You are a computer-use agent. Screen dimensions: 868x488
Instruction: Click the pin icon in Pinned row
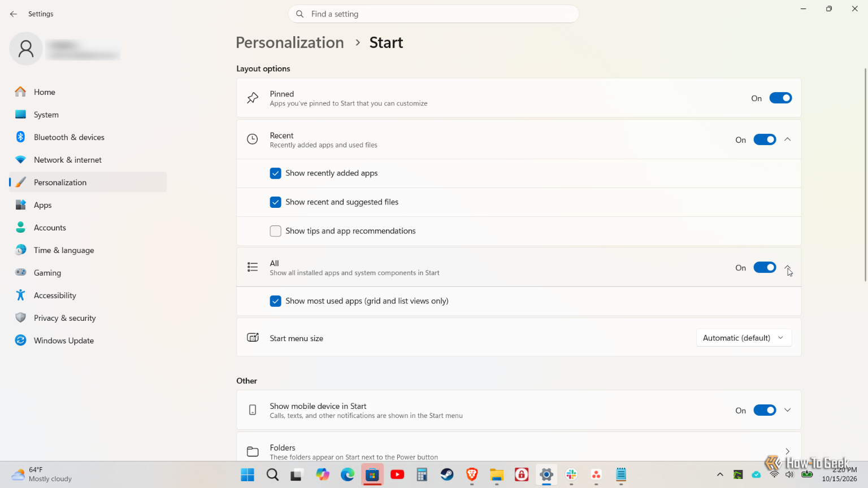pos(253,98)
